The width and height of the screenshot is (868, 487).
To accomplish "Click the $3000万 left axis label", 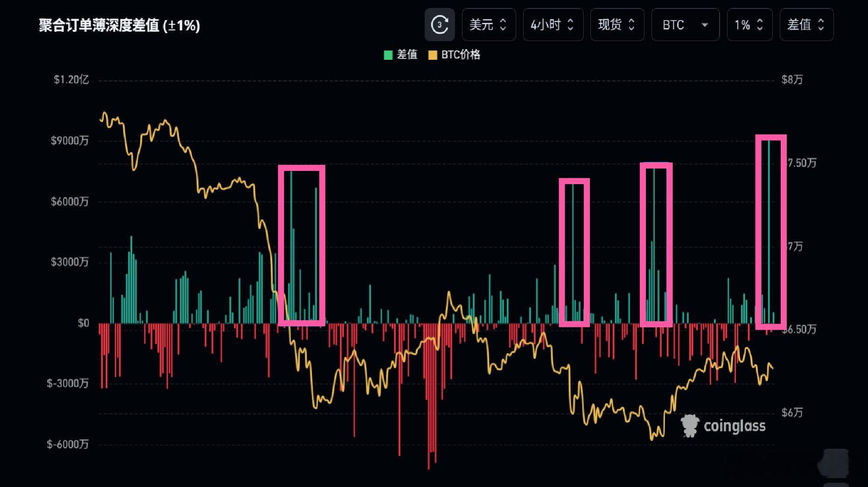I will 70,262.
